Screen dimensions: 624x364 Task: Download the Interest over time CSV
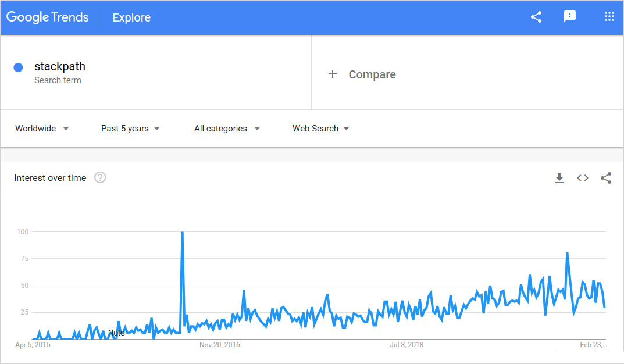559,178
